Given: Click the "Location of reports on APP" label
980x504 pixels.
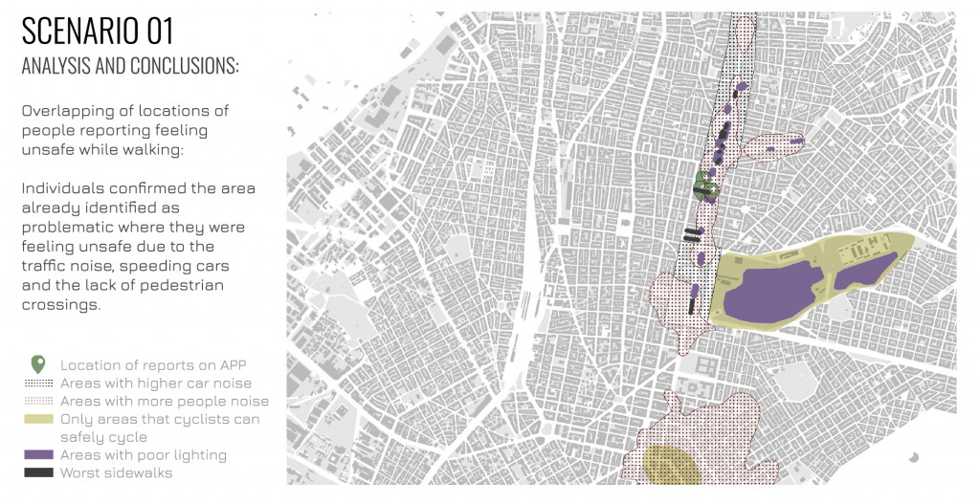Looking at the screenshot, I should (x=158, y=365).
